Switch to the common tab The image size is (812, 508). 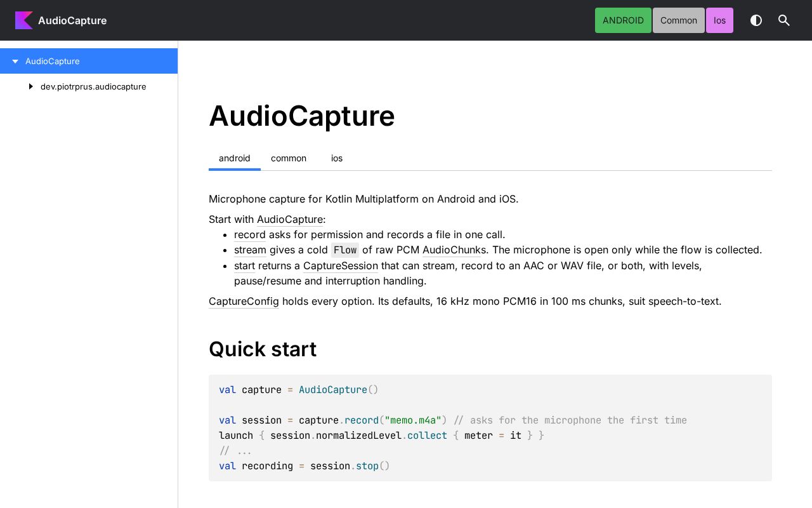(x=289, y=158)
